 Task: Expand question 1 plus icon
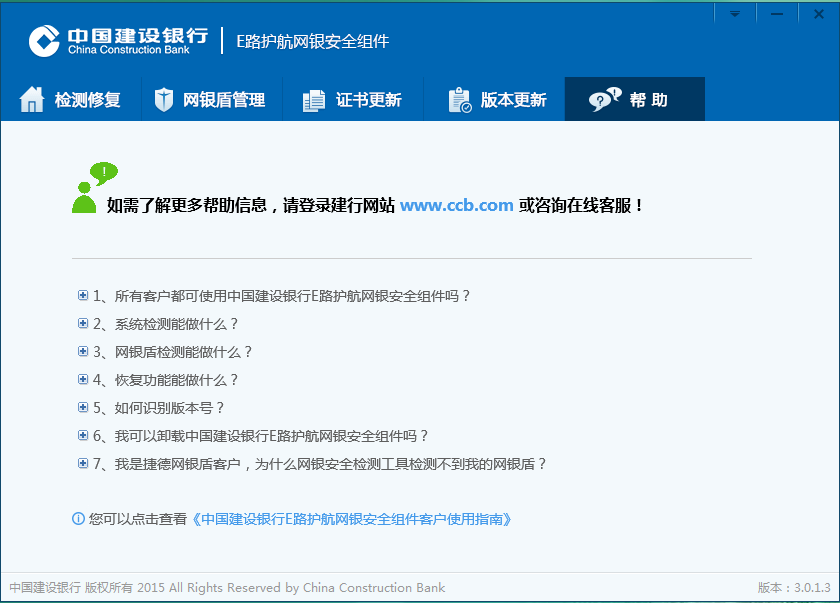coord(82,295)
